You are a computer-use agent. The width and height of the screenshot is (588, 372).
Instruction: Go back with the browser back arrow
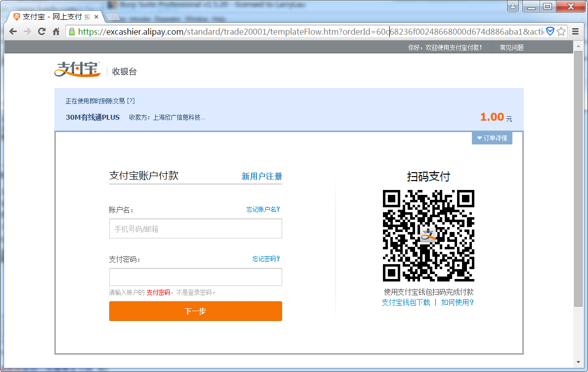pyautogui.click(x=13, y=32)
